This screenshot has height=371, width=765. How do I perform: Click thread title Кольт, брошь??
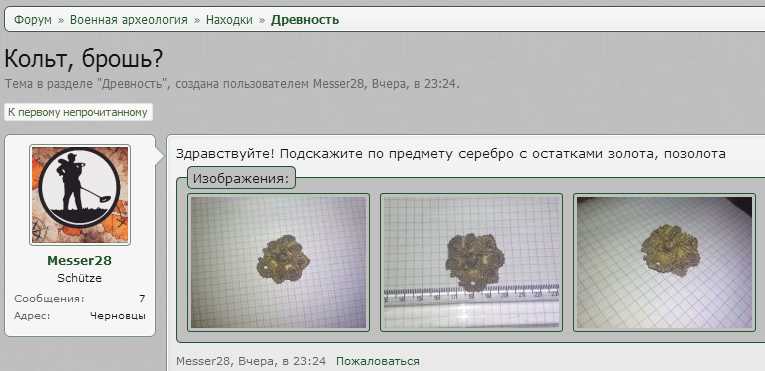83,59
